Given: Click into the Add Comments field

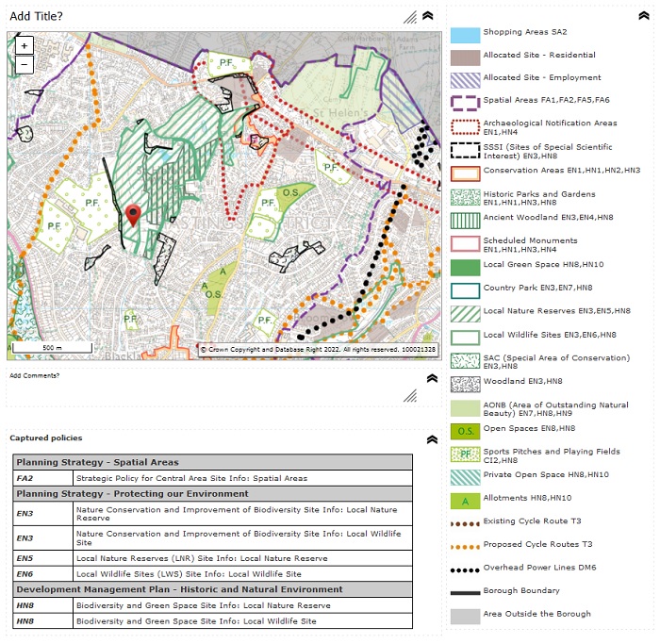Looking at the screenshot, I should tap(206, 388).
